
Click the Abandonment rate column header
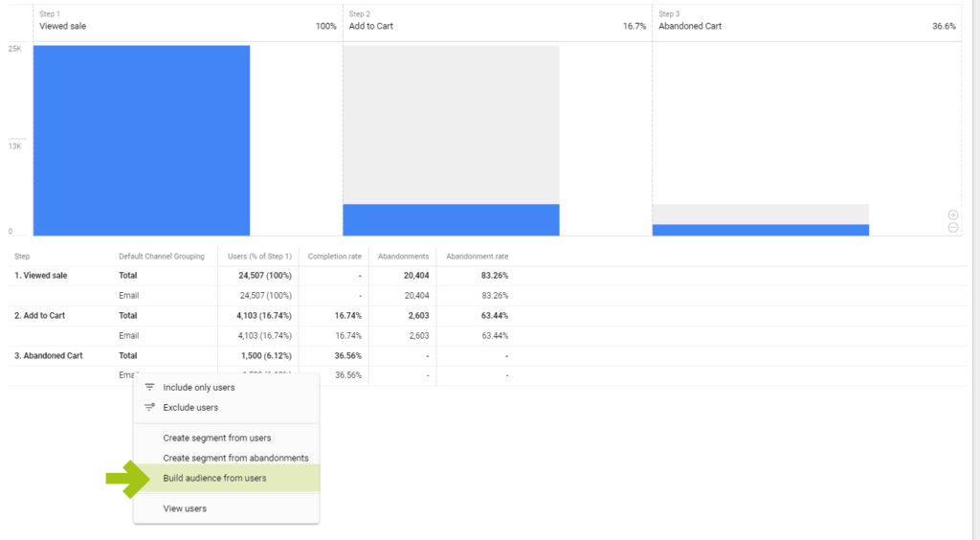477,257
